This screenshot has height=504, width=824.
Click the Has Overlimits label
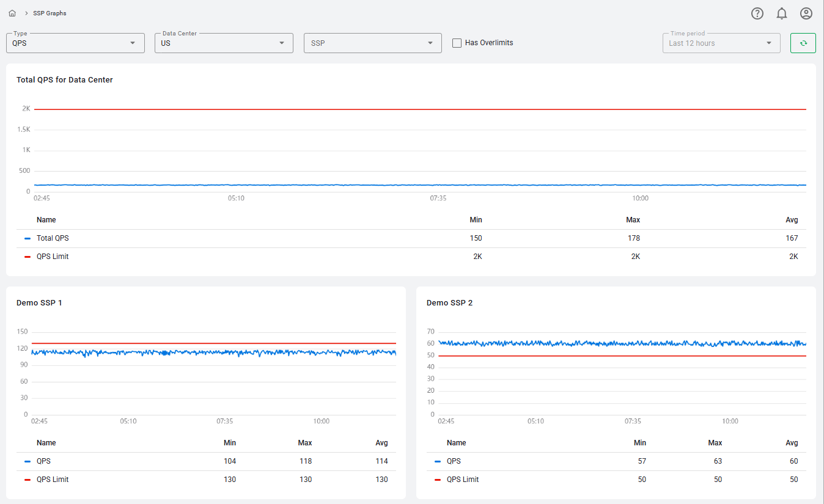point(489,43)
